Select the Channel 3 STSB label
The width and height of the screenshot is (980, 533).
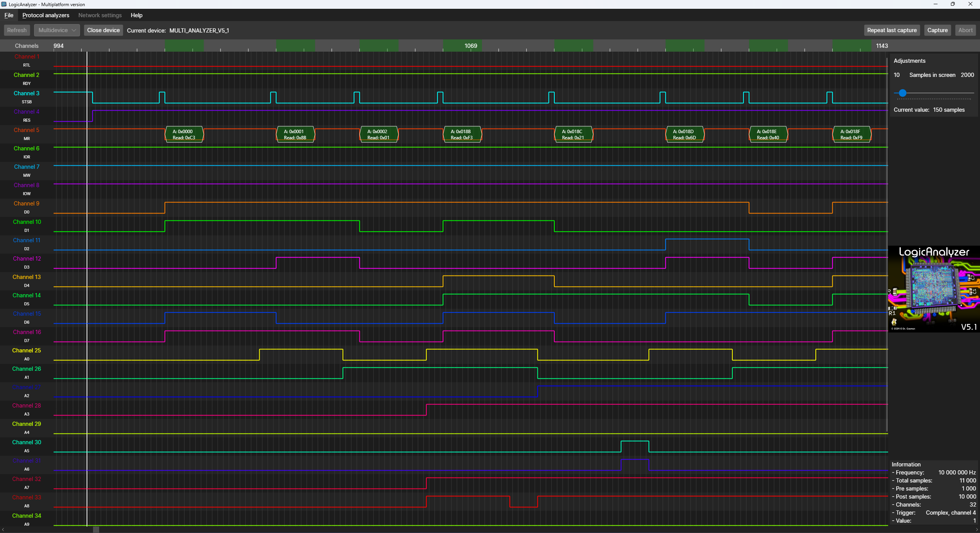point(27,97)
